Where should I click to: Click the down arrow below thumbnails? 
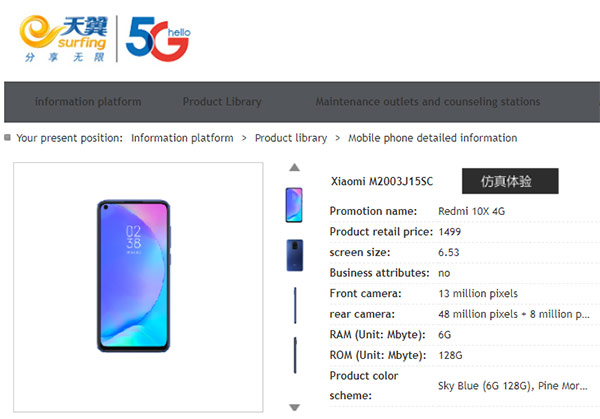click(294, 407)
